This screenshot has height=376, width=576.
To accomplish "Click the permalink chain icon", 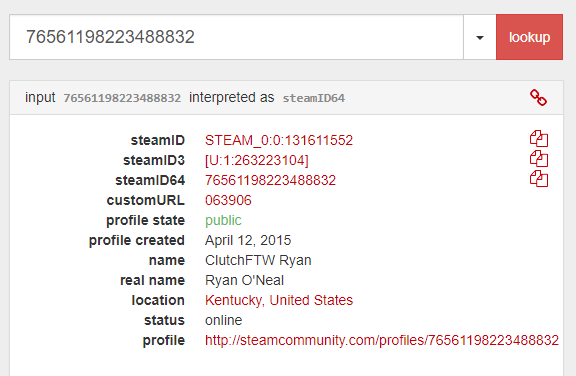I will coord(539,98).
